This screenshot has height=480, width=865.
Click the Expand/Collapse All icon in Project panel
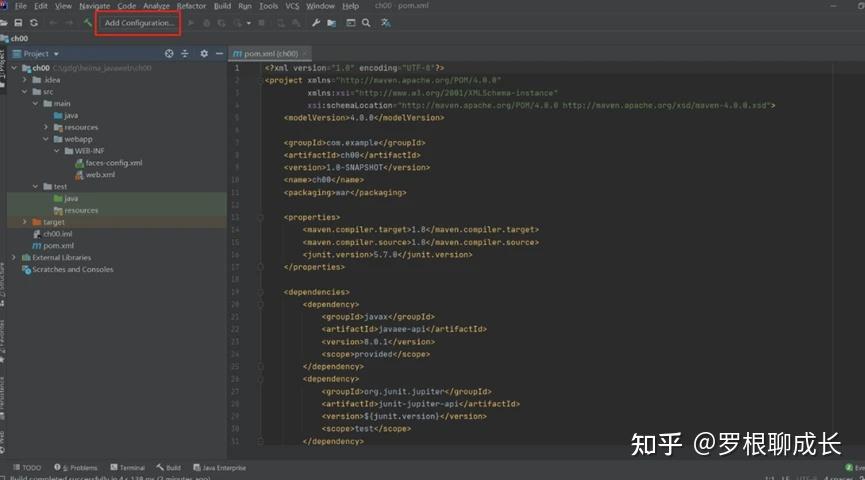[x=185, y=54]
